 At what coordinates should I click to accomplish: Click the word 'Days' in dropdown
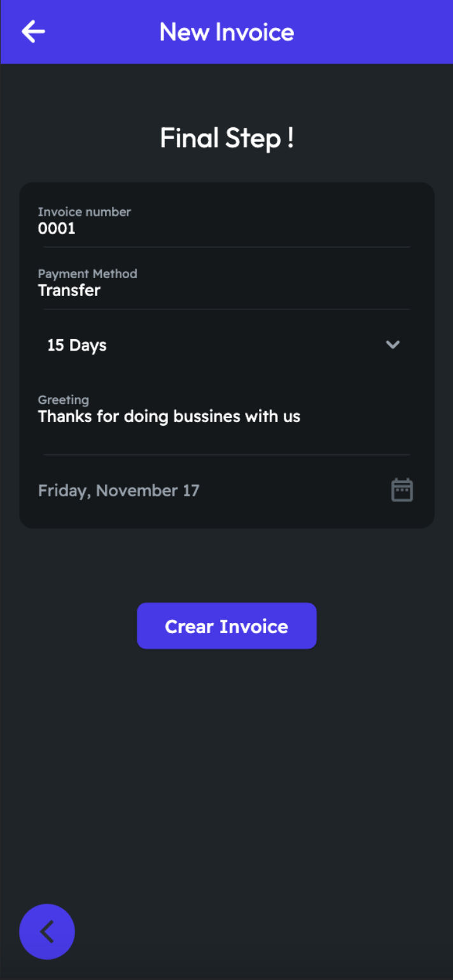click(88, 346)
